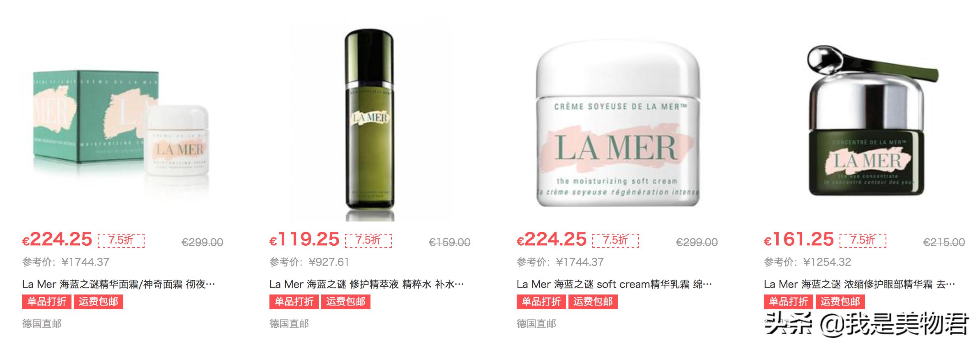
Task: Click the 修护精萃液 精粹水 product title
Action: (366, 284)
